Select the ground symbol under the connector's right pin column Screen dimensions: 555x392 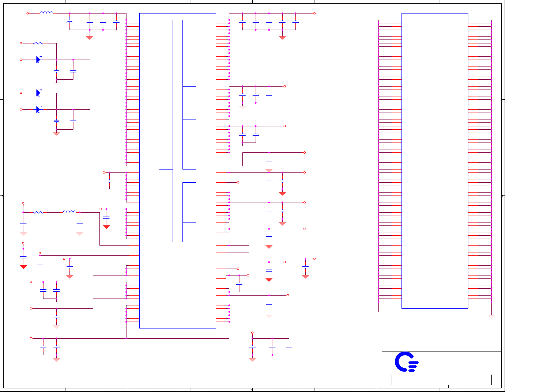(x=491, y=316)
